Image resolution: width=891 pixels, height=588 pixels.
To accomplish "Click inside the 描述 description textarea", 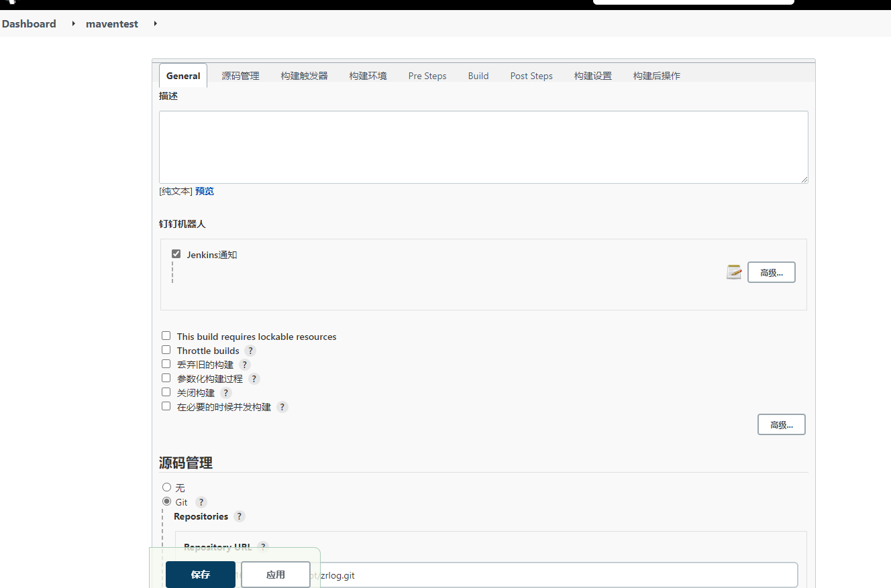I will [483, 147].
